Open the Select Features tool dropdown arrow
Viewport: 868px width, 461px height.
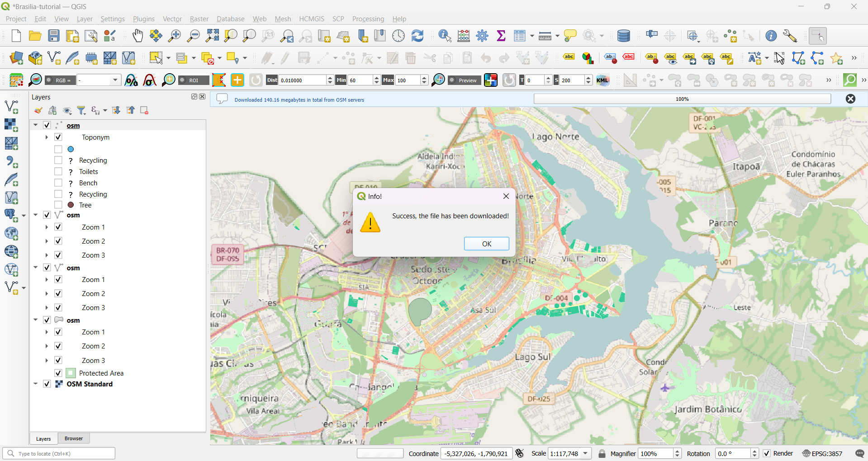pos(168,58)
